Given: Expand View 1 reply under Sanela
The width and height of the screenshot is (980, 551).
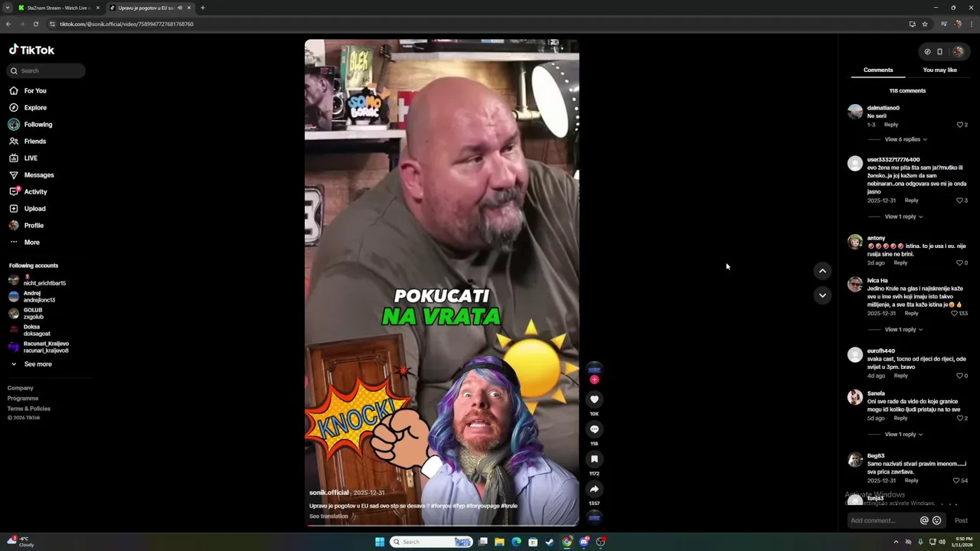Looking at the screenshot, I should (x=903, y=435).
